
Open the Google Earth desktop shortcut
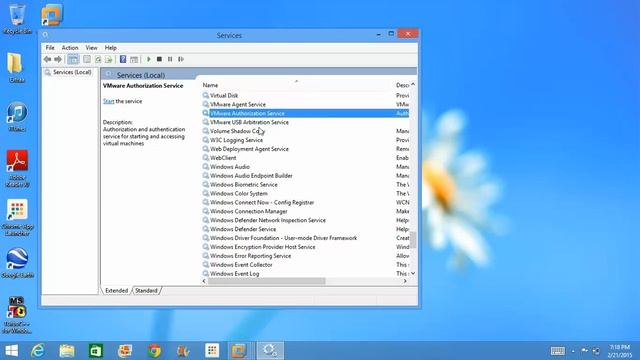click(17, 263)
